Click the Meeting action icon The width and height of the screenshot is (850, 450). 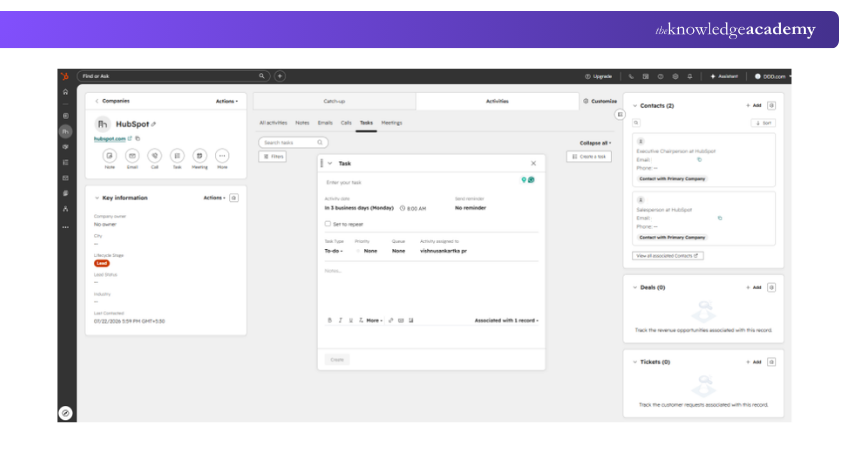tap(199, 156)
